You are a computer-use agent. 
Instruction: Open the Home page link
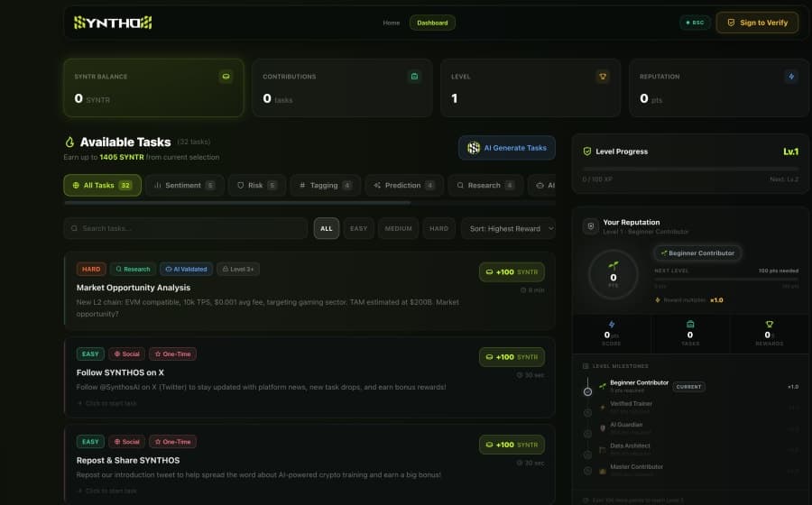(391, 23)
